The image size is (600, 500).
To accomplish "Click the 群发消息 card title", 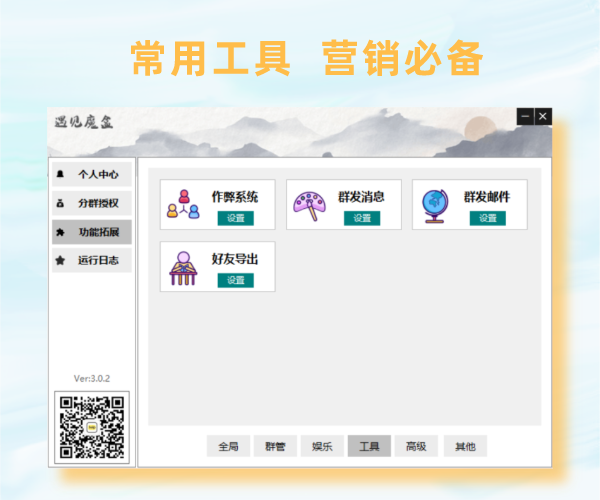I will (361, 197).
